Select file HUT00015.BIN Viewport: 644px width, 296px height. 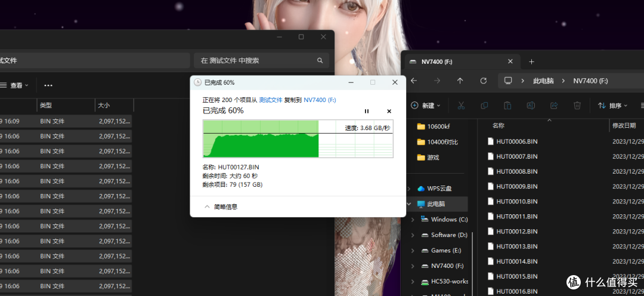[513, 276]
